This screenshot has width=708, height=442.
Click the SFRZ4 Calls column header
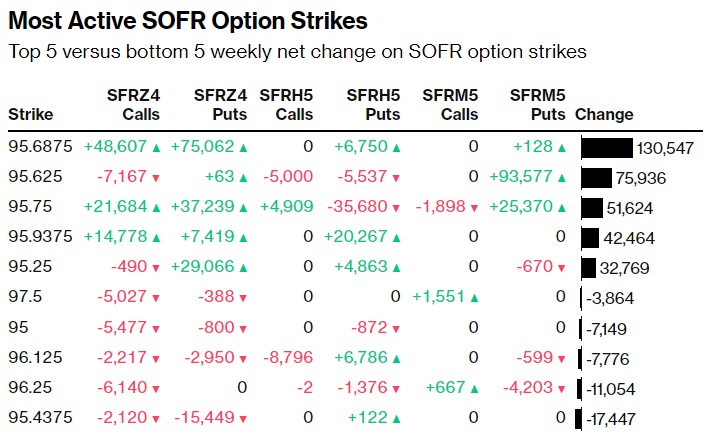133,105
